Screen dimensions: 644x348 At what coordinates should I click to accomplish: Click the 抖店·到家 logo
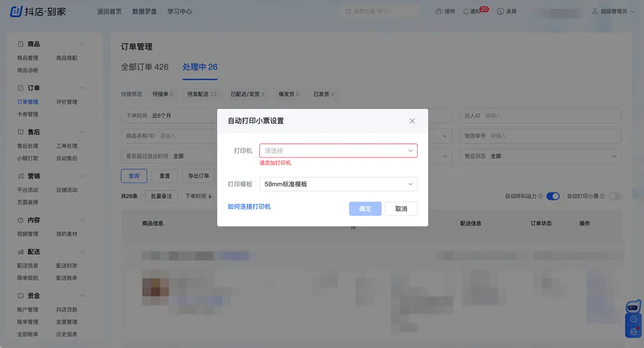(38, 11)
